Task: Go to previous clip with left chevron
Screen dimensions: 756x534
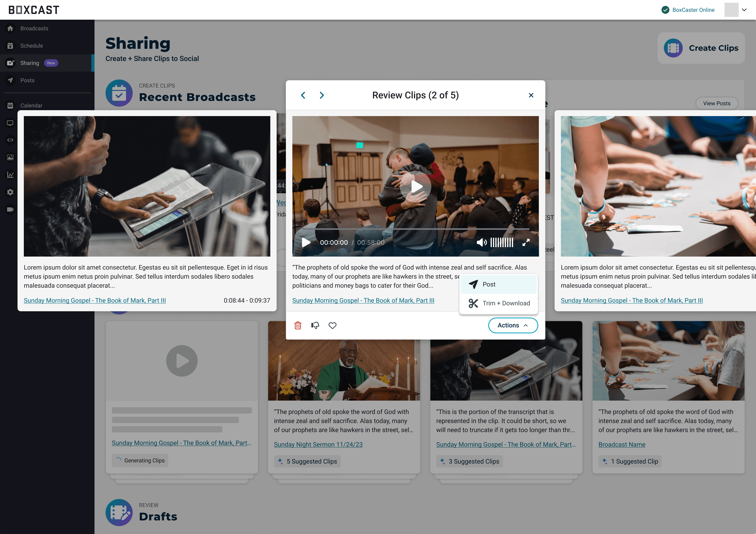Action: point(303,95)
